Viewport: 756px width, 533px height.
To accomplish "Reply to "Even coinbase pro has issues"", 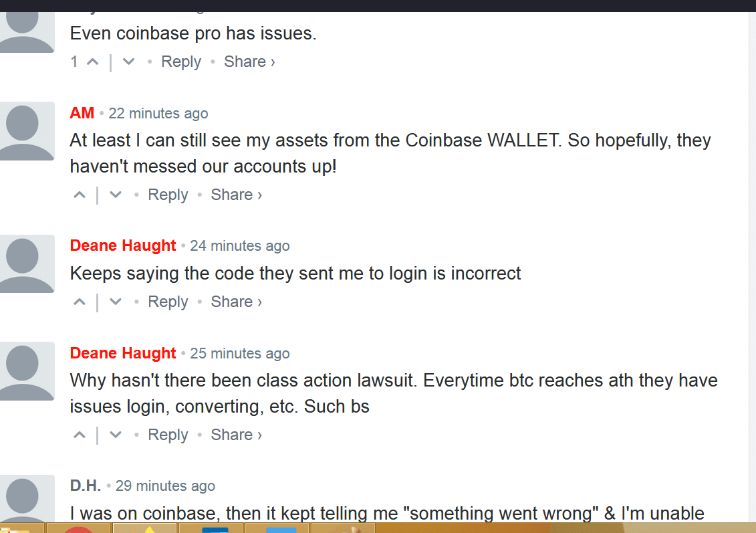I will pyautogui.click(x=181, y=62).
